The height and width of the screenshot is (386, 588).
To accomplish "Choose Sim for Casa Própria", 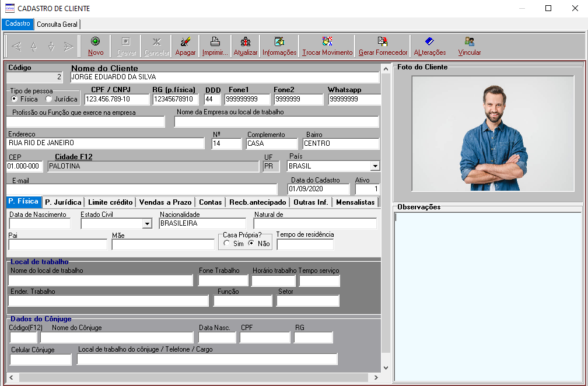I will [226, 244].
